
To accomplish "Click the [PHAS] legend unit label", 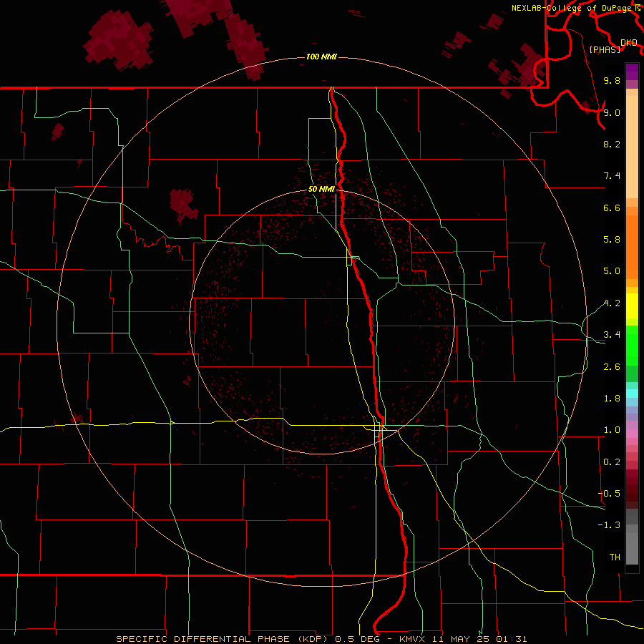I will [605, 49].
